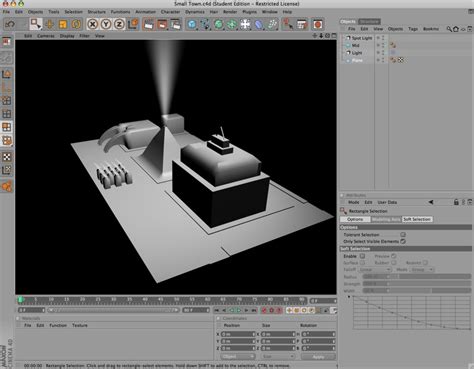Toggle the Z-axis lock icon

[x=119, y=24]
